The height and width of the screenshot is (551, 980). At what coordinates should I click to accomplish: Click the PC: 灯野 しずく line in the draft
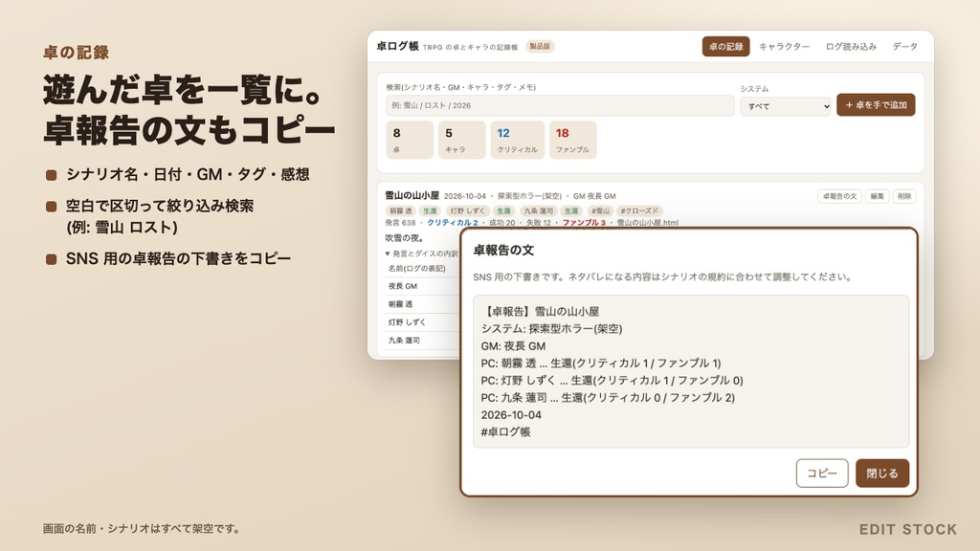point(612,381)
